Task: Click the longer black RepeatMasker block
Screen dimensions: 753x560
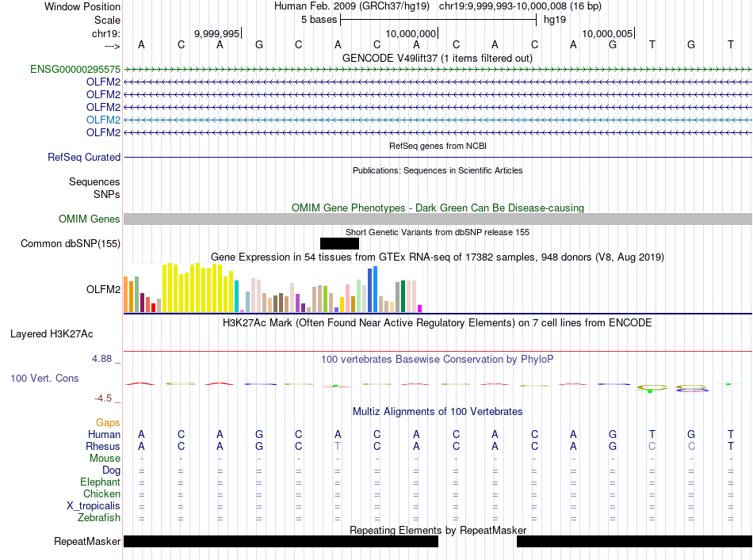Action: click(x=281, y=541)
